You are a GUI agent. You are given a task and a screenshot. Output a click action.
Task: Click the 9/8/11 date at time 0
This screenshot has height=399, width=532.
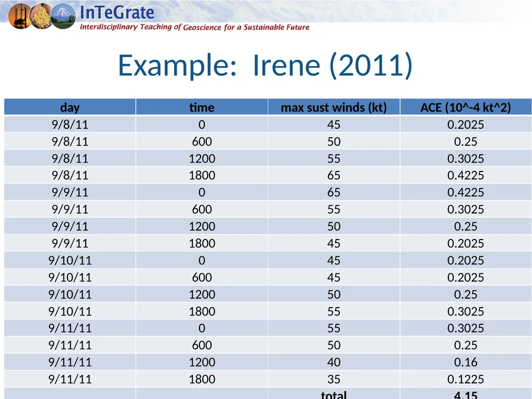pyautogui.click(x=70, y=124)
